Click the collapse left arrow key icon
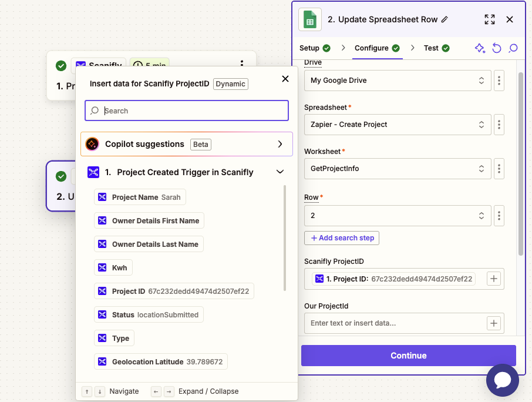Image resolution: width=532 pixels, height=402 pixels. (x=156, y=391)
